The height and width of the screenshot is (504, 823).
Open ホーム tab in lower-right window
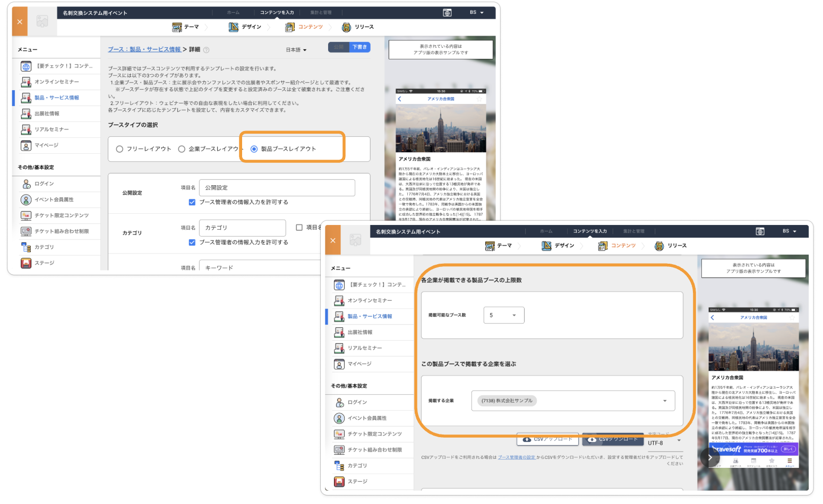pos(546,231)
